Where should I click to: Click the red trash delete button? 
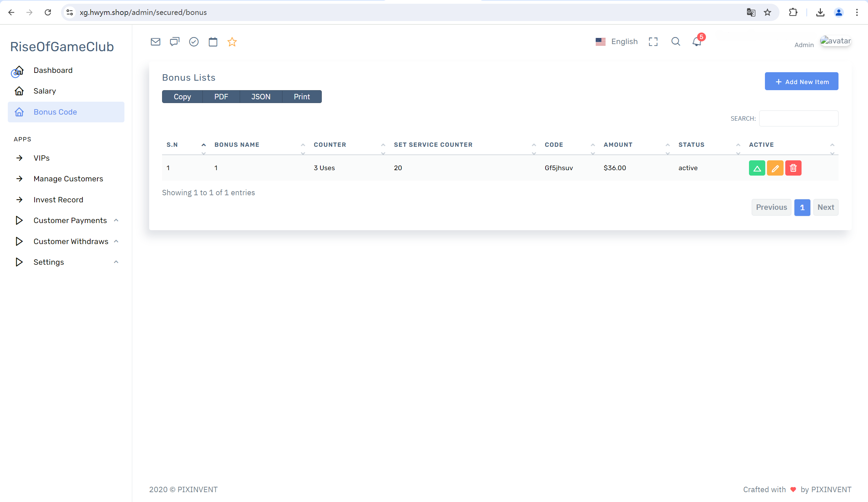point(793,168)
